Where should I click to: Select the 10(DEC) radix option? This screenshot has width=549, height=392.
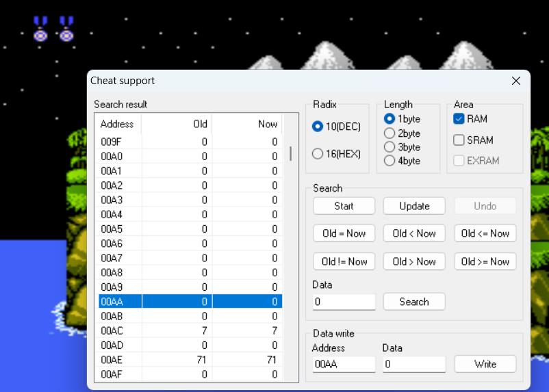click(x=336, y=127)
